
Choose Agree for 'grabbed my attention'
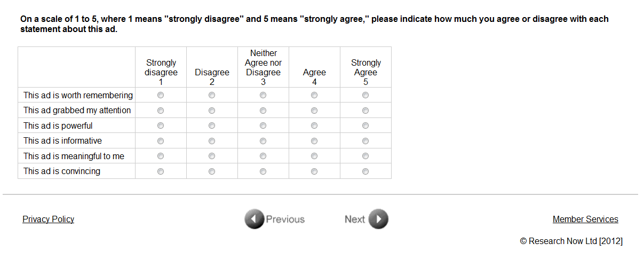(x=314, y=111)
